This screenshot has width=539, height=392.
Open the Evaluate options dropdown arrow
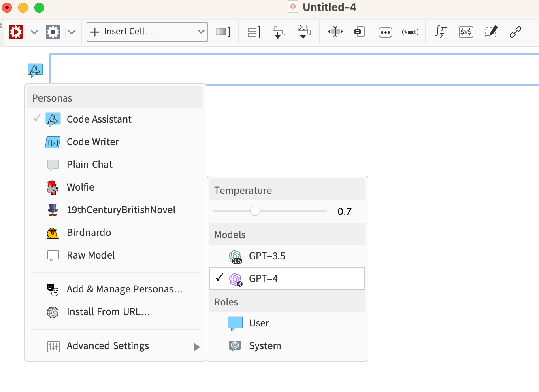(x=34, y=32)
